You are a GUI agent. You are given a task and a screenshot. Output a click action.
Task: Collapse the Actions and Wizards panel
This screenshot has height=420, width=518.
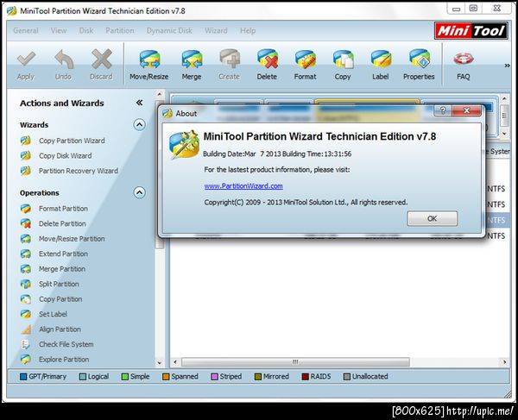[x=139, y=103]
